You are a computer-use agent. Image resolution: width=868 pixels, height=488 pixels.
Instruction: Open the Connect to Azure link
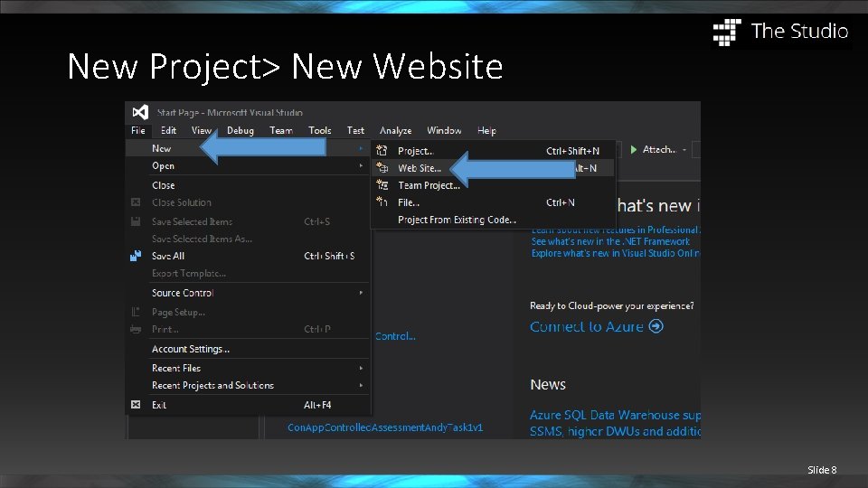tap(587, 326)
